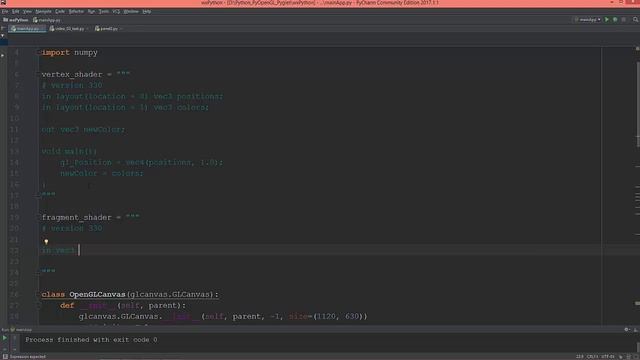This screenshot has height=360, width=640.
Task: Run the program with green play button
Action: [607, 20]
